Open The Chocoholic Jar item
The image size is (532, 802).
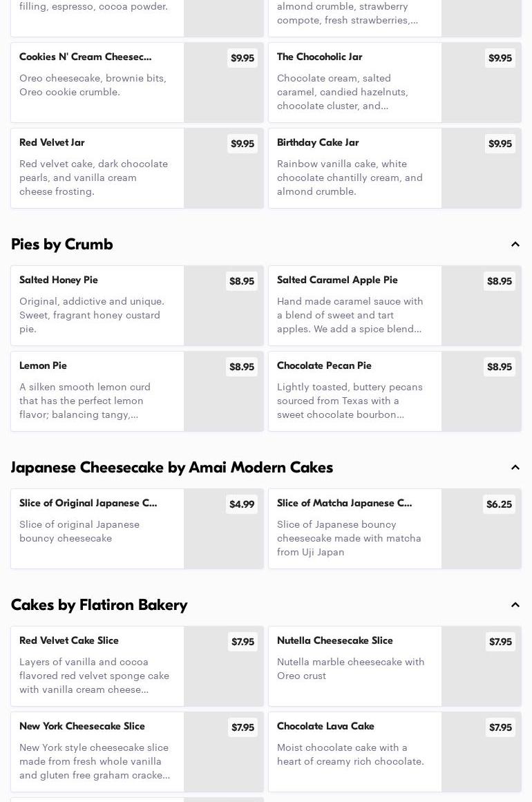(x=354, y=82)
